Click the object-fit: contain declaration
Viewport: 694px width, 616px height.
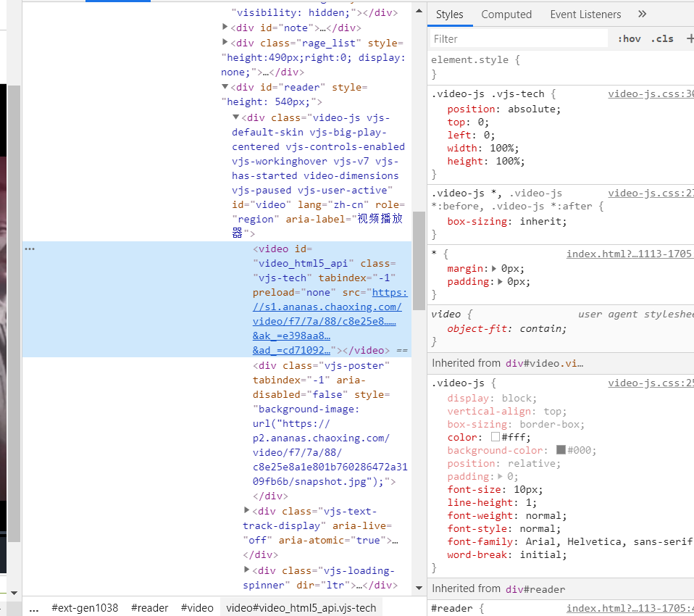[507, 328]
